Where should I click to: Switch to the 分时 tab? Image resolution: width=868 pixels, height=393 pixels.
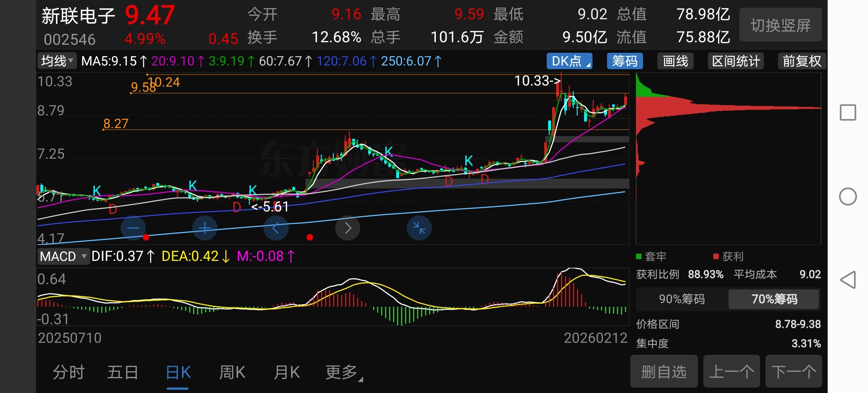click(x=68, y=373)
